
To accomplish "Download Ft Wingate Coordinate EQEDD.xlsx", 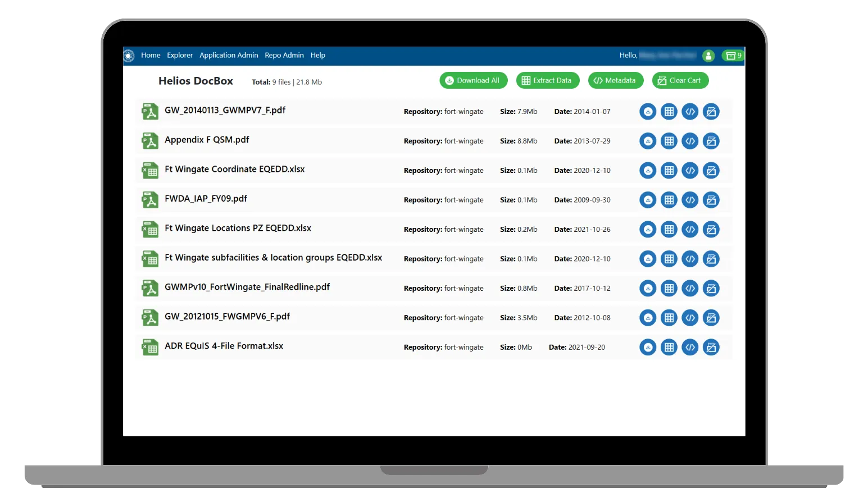I will click(648, 171).
